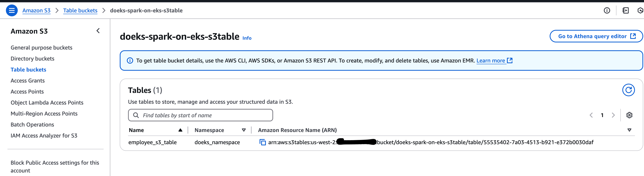644x176 pixels.
Task: Collapse the Amazon S3 side navigation
Action: 98,31
